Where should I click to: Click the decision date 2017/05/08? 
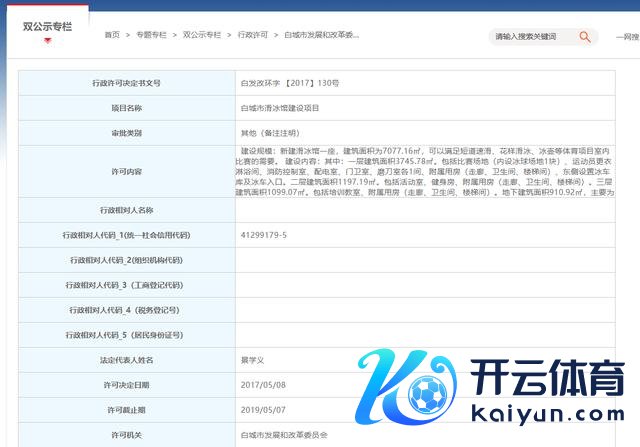(x=263, y=384)
